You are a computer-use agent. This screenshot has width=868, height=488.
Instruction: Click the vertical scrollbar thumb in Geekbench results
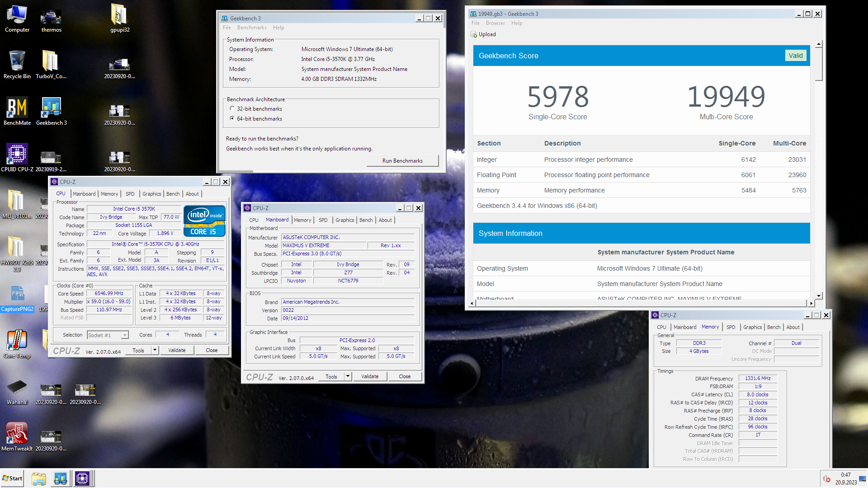[x=819, y=65]
